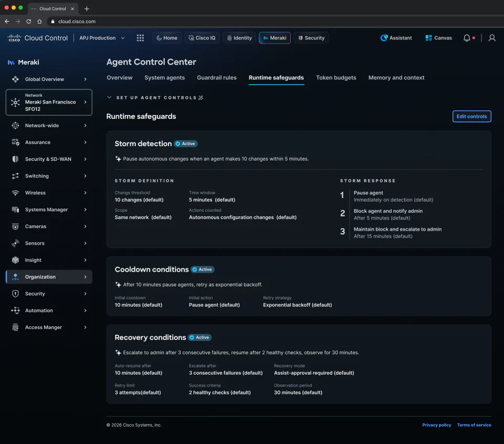
Task: Click the magic wand icon beside Set Up Agent Controls
Action: click(x=201, y=98)
